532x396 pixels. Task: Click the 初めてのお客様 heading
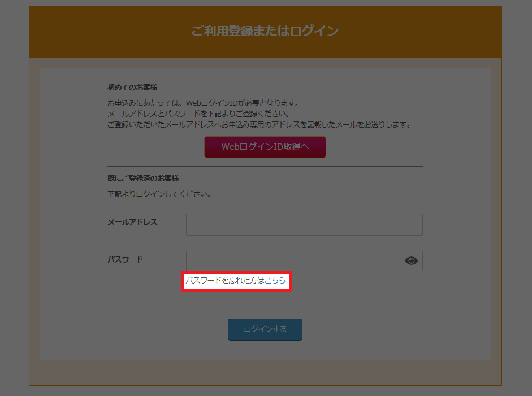click(132, 88)
